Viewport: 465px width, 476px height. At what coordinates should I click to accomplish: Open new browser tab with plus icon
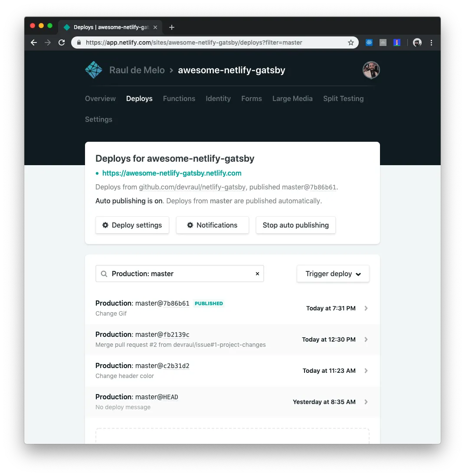click(172, 27)
